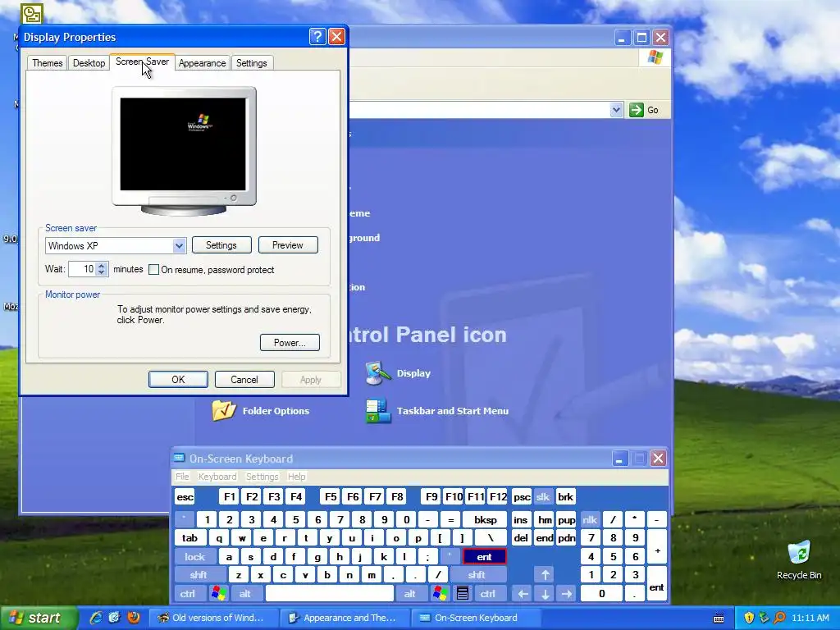Open the Windows start menu
This screenshot has width=840, height=630.
click(x=39, y=618)
